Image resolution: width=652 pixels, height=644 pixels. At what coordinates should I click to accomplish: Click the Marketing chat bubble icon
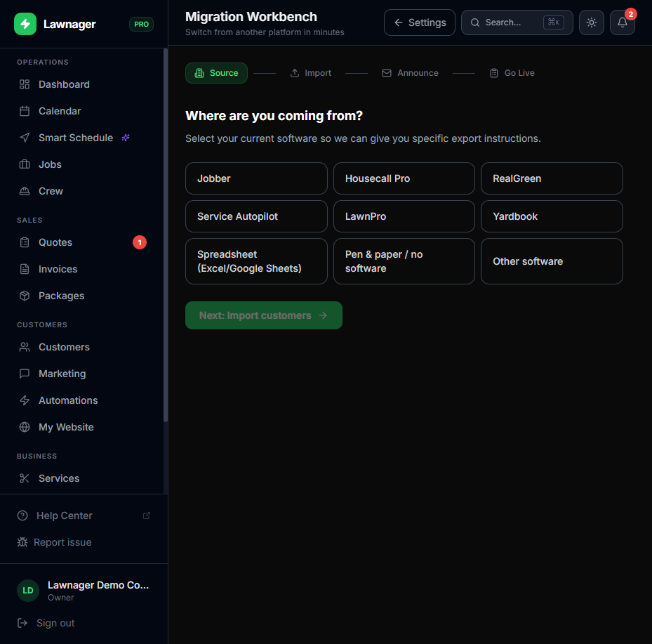25,374
